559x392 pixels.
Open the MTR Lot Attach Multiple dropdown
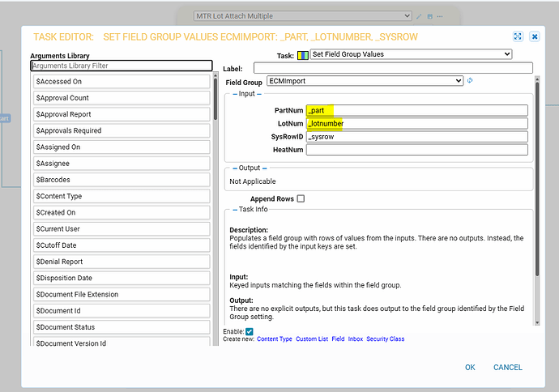[303, 16]
